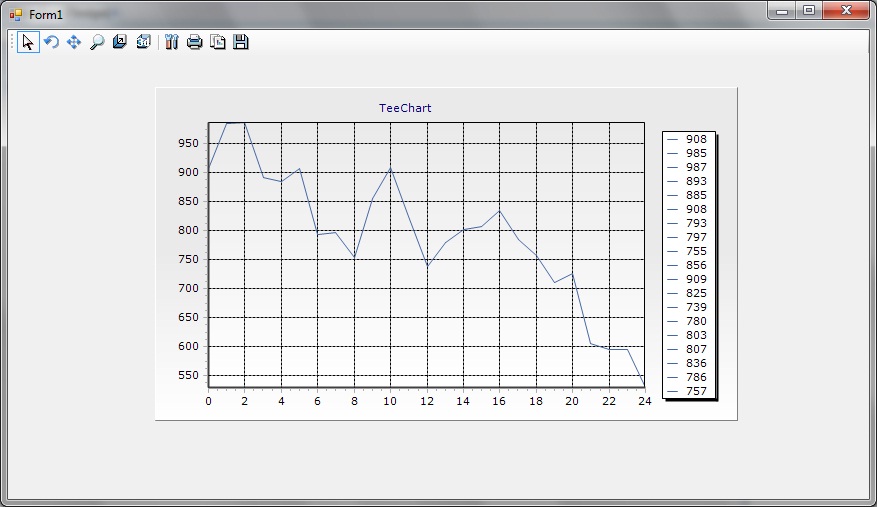Click the Form1 title bar text

click(x=46, y=15)
